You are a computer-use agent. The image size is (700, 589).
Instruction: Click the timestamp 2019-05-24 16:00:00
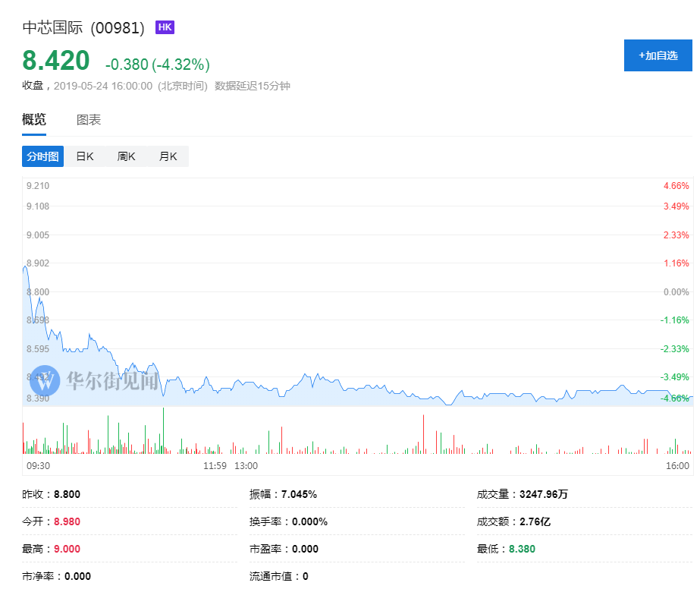[103, 86]
